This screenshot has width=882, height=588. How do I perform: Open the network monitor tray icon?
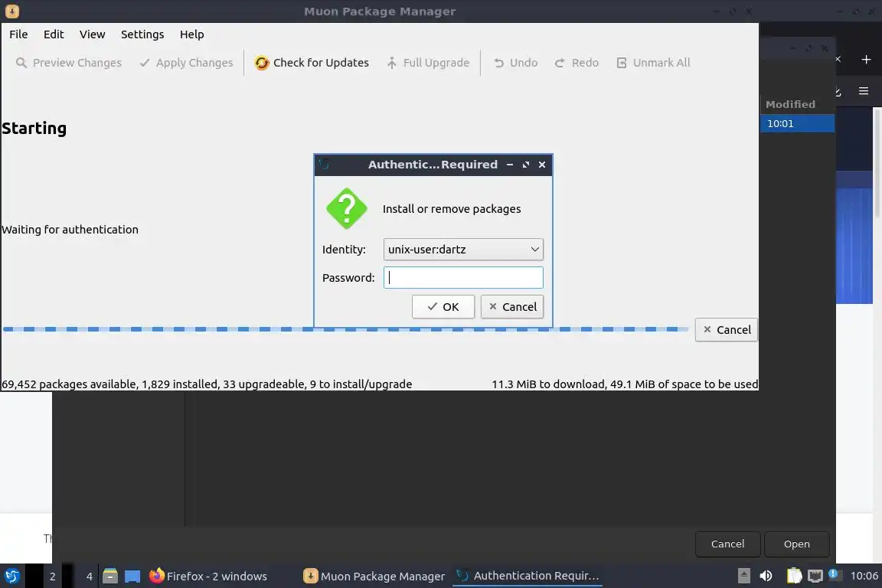coord(815,576)
